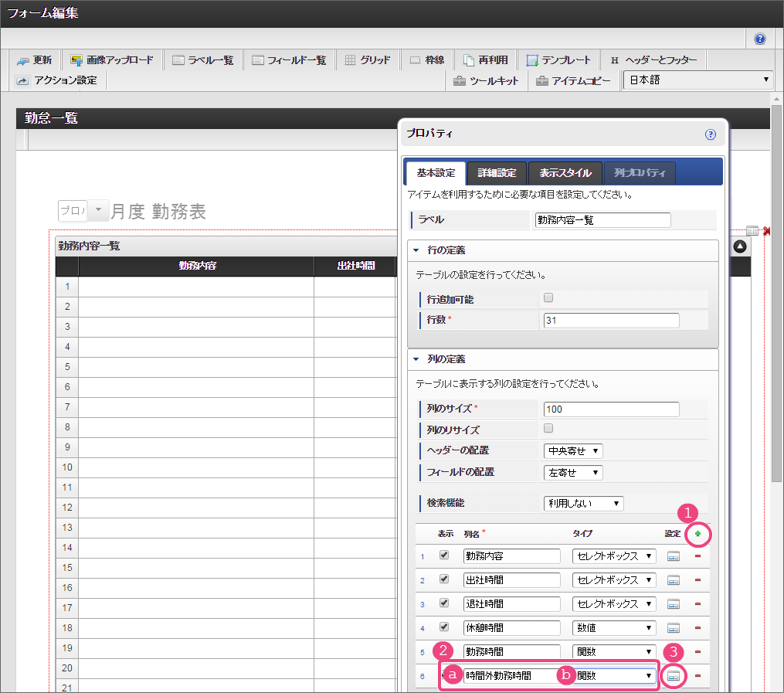Switch to the 詳細設定 tab
The width and height of the screenshot is (784, 693).
click(496, 173)
